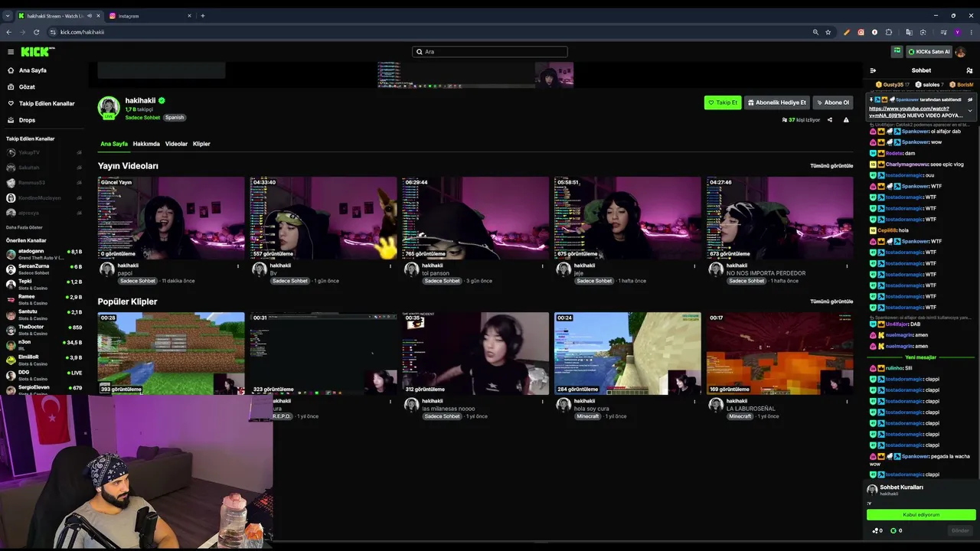The width and height of the screenshot is (980, 551).
Task: Click the Kabul ediyorum button
Action: 921,515
